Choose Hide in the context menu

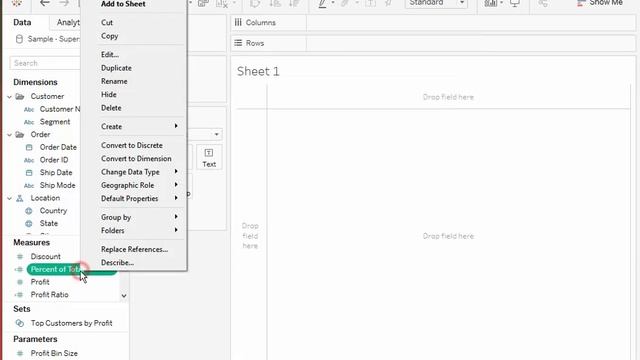point(109,94)
